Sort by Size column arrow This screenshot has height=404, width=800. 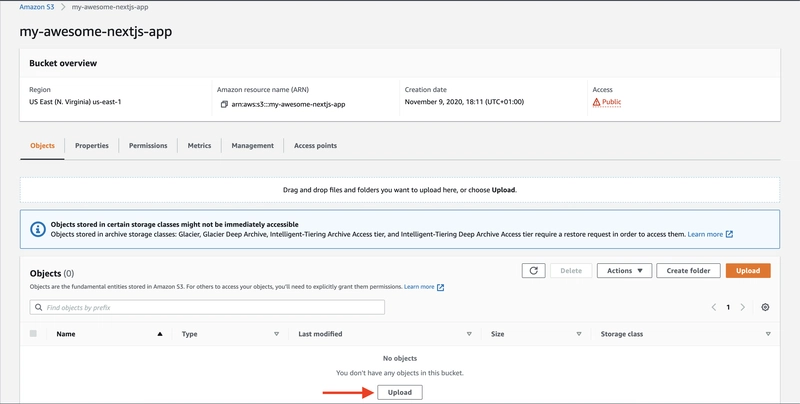579,334
